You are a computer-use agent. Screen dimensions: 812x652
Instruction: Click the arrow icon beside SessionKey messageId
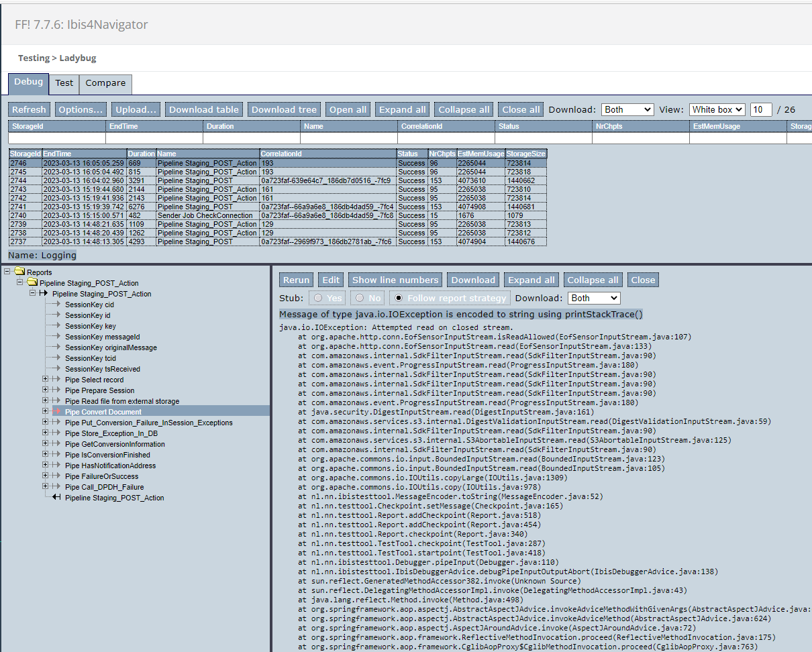tap(56, 337)
